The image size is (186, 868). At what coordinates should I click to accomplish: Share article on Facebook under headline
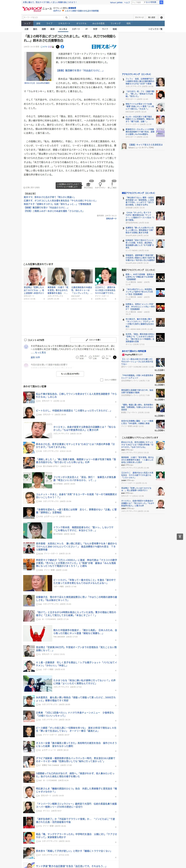62,47
